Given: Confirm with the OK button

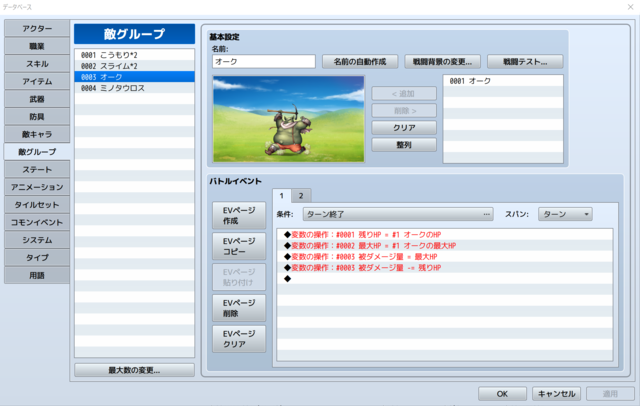Looking at the screenshot, I should coord(502,394).
